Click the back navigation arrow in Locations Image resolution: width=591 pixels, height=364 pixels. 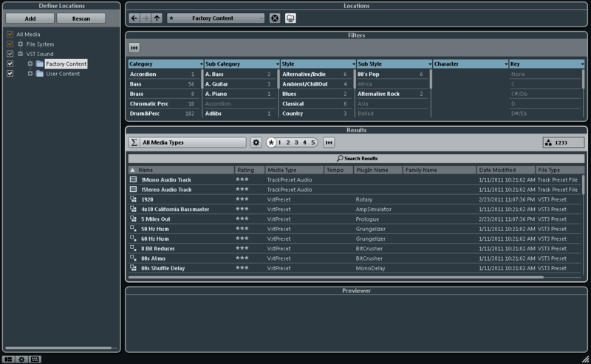coord(134,18)
